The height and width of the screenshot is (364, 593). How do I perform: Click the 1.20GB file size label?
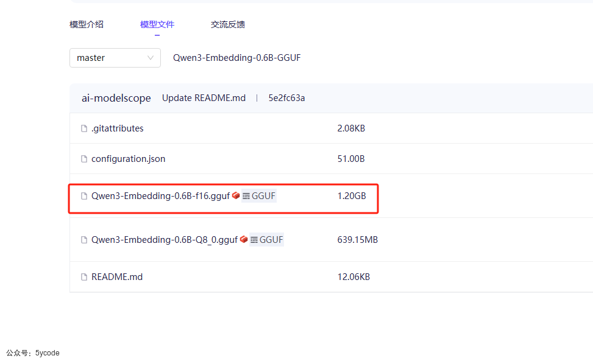(x=351, y=195)
